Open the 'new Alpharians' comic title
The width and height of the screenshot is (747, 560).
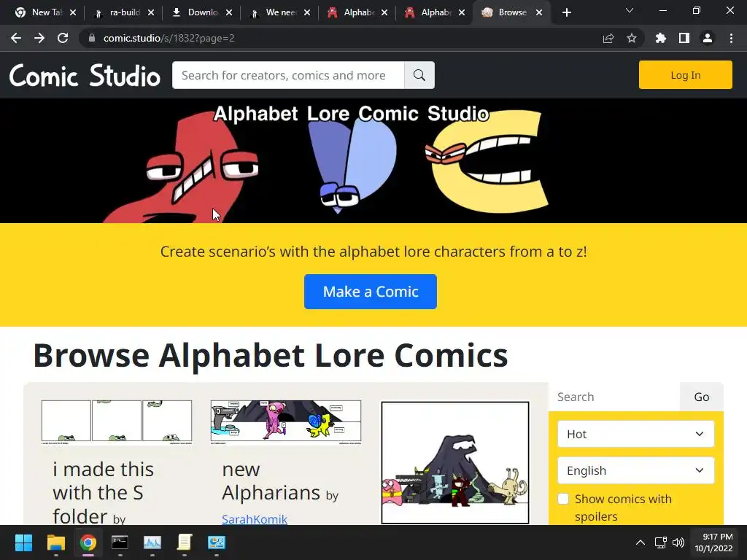271,481
